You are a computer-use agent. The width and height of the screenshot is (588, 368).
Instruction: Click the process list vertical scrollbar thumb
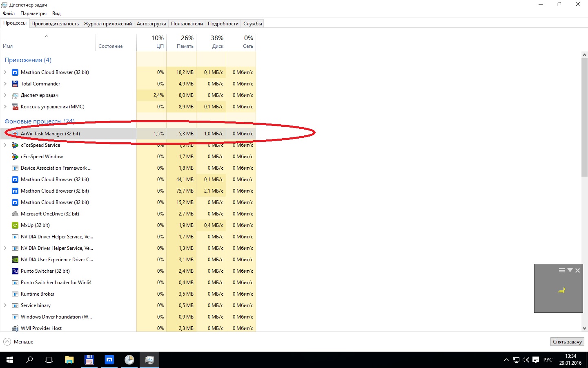[x=584, y=117]
